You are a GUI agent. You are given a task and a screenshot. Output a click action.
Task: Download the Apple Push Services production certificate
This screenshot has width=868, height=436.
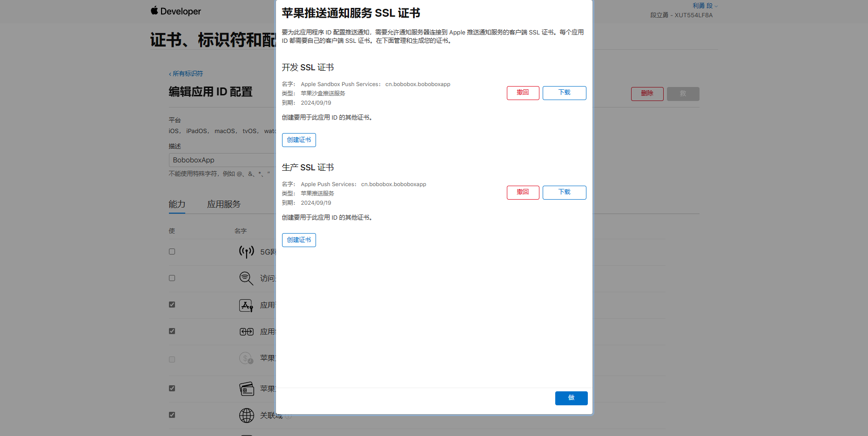(x=564, y=193)
